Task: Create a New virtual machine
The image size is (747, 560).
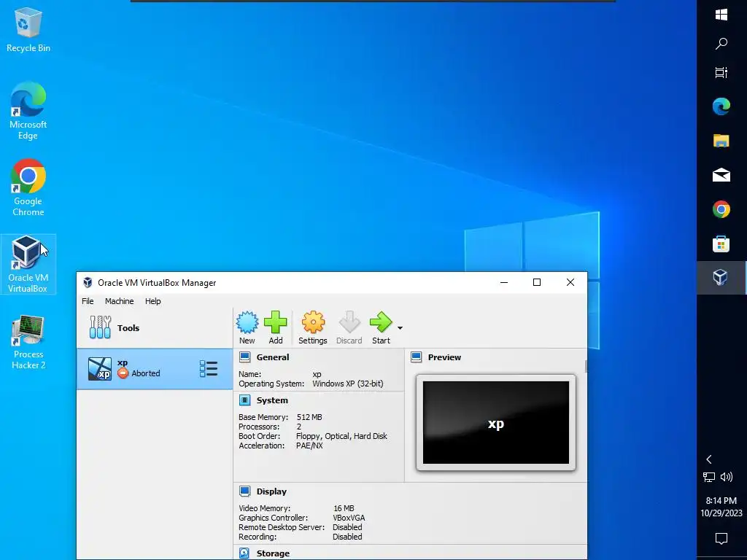Action: pyautogui.click(x=247, y=327)
